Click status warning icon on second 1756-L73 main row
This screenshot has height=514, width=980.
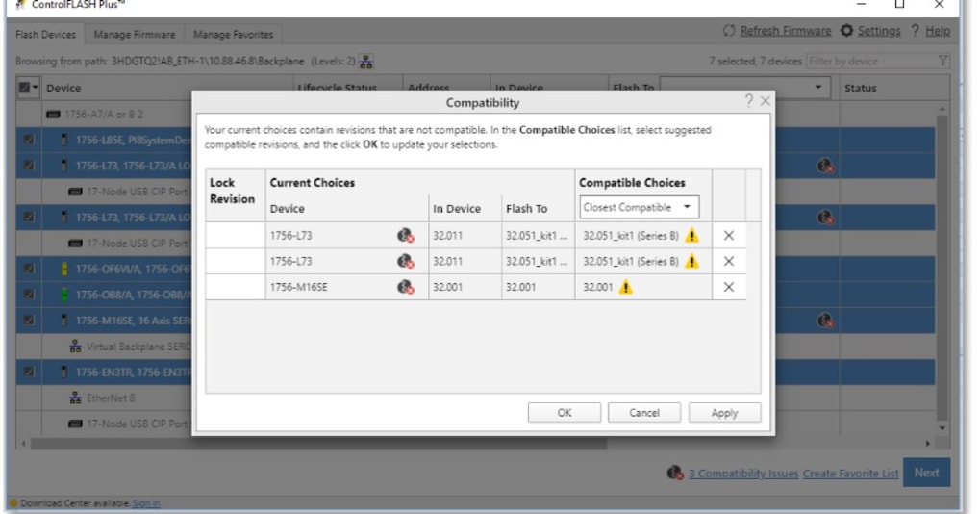[825, 217]
